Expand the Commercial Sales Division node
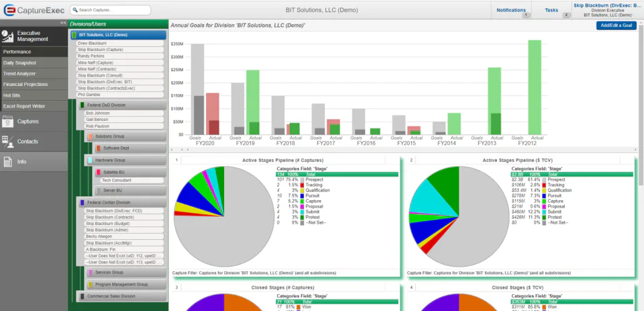Screen dimensions: 644x311 point(122,296)
